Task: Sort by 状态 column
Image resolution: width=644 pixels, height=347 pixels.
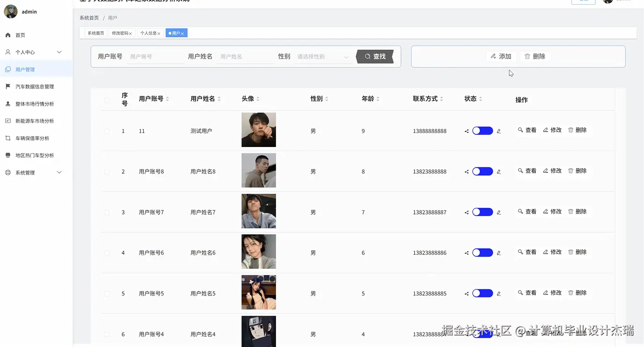Action: 480,99
